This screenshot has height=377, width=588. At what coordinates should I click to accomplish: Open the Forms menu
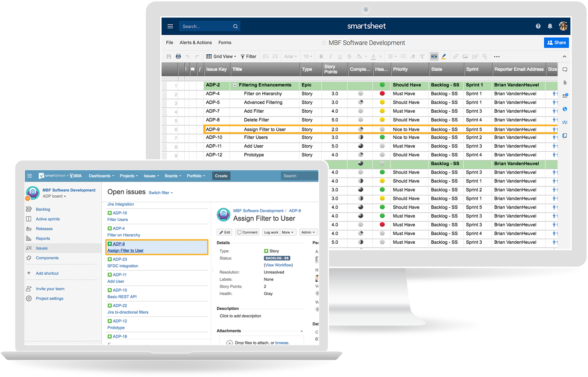coord(225,42)
